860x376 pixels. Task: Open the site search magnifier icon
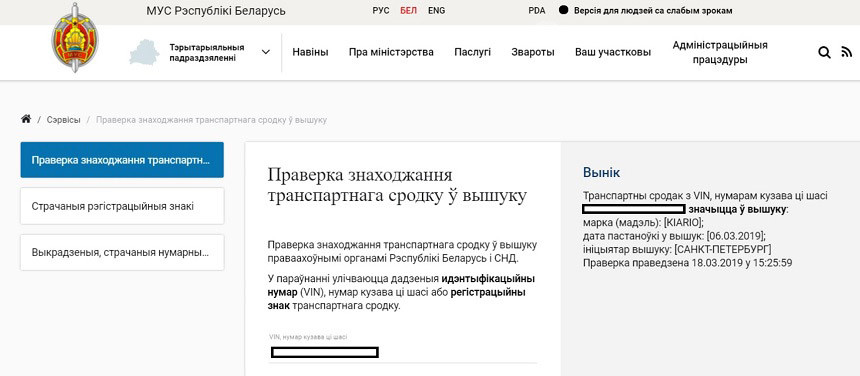click(x=824, y=53)
